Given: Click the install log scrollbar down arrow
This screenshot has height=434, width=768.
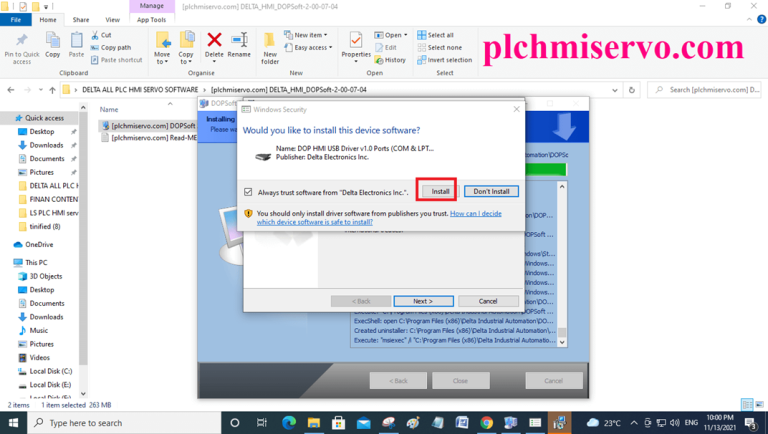Looking at the screenshot, I should [x=562, y=342].
